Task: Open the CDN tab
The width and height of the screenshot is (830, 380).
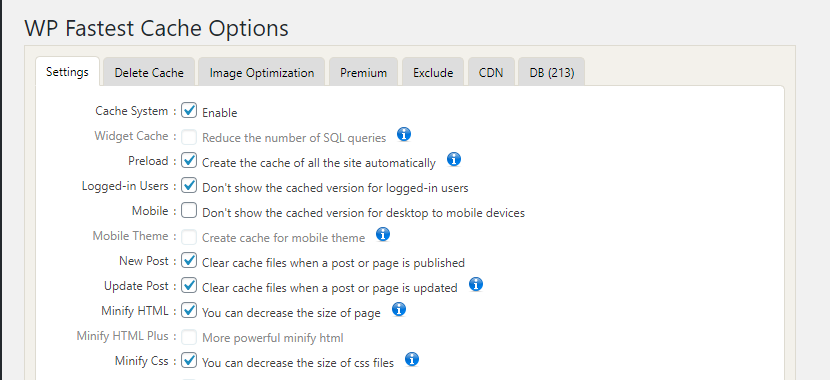Action: pyautogui.click(x=491, y=73)
